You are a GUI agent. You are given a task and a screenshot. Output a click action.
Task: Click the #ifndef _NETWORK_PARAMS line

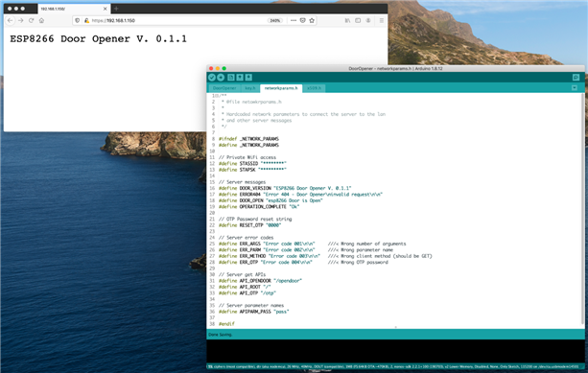248,139
